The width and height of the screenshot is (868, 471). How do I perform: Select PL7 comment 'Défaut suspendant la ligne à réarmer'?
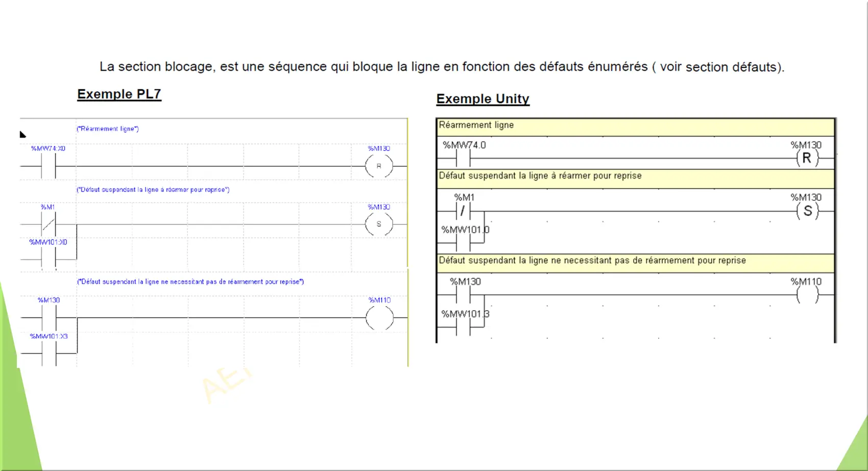click(x=153, y=189)
